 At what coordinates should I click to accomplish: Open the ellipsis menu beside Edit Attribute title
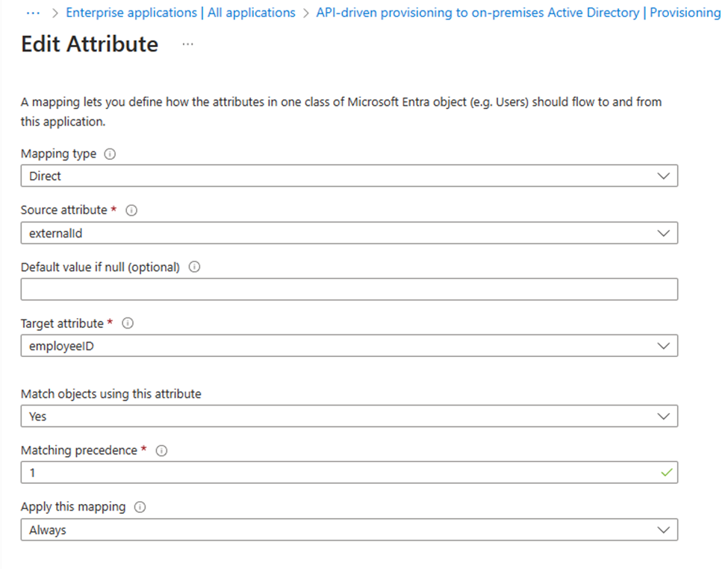[x=187, y=45]
